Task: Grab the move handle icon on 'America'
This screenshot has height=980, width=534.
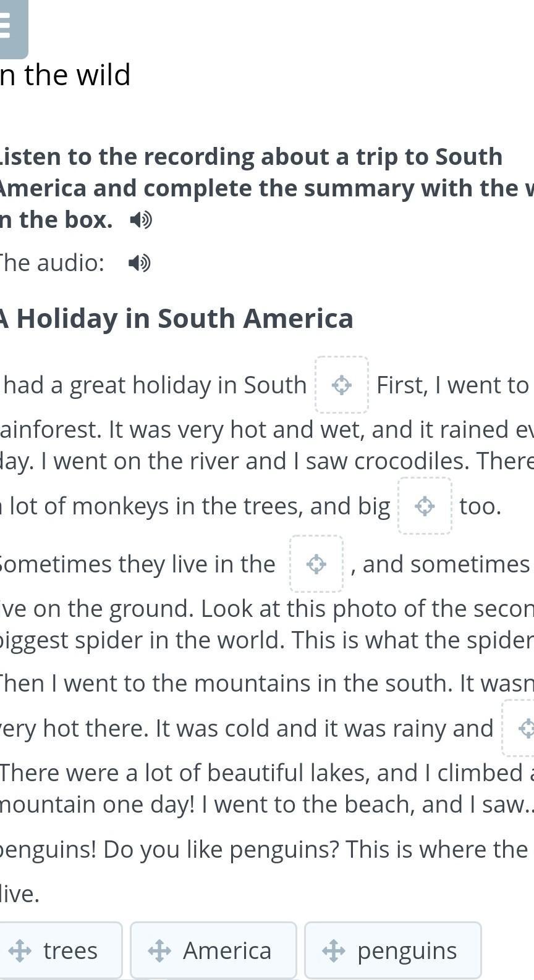Action: [x=159, y=950]
